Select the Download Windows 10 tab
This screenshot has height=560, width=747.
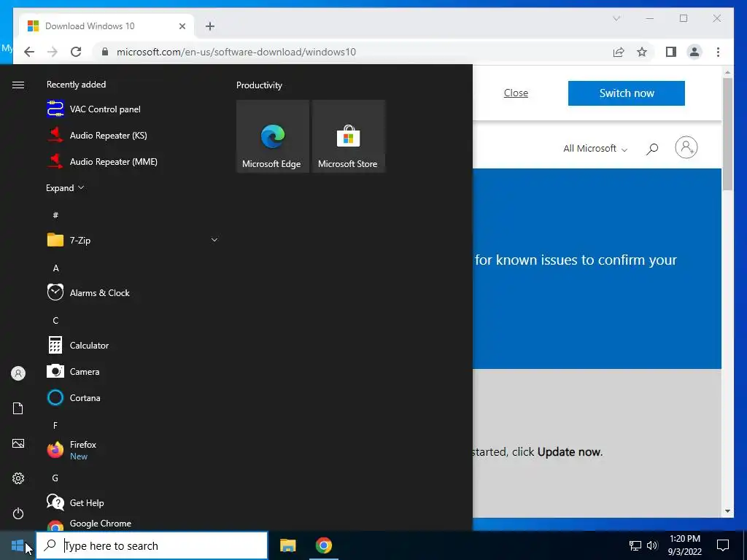point(106,26)
